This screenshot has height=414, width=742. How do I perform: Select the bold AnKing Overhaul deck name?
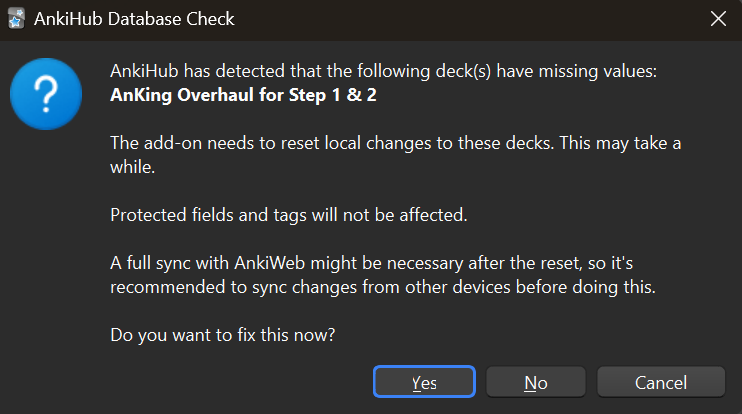243,95
